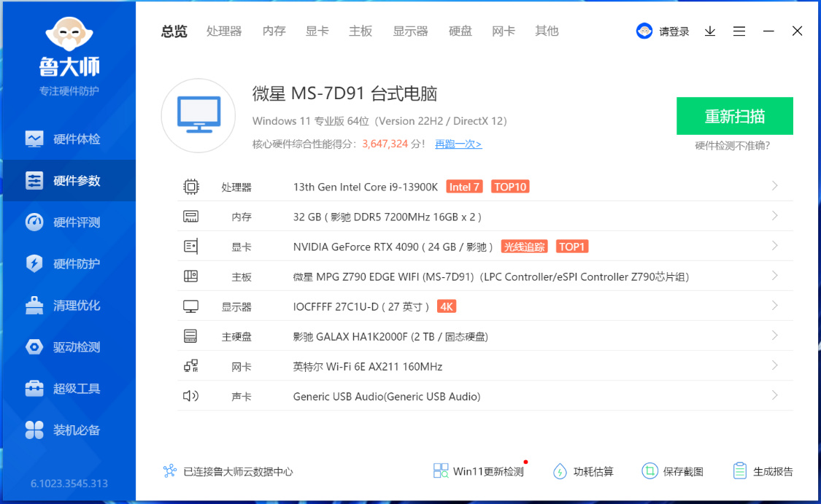Click the 影驰 GALAX HA1K2000F disk text
821x504 pixels.
point(390,336)
